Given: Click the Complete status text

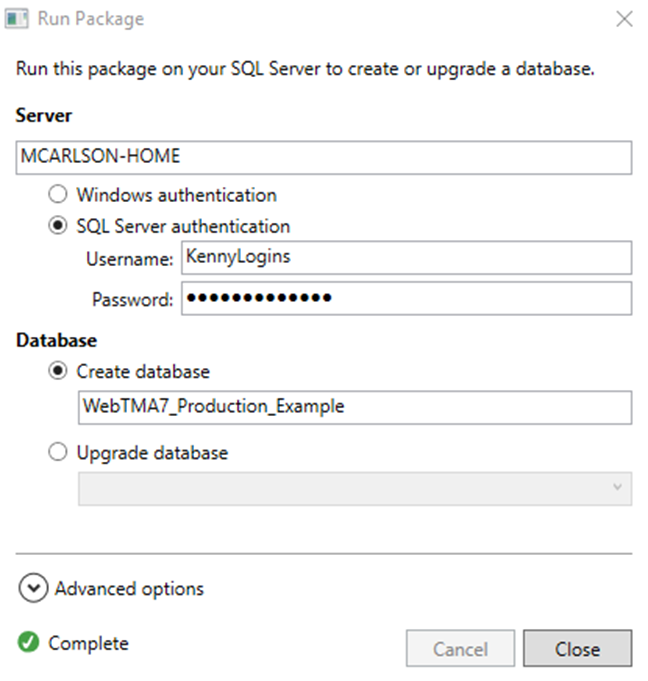Looking at the screenshot, I should [x=88, y=643].
